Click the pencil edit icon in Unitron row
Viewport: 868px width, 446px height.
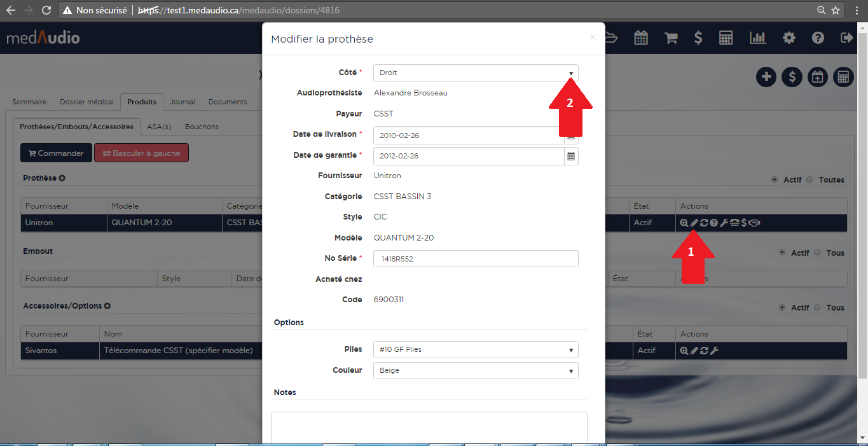point(694,223)
